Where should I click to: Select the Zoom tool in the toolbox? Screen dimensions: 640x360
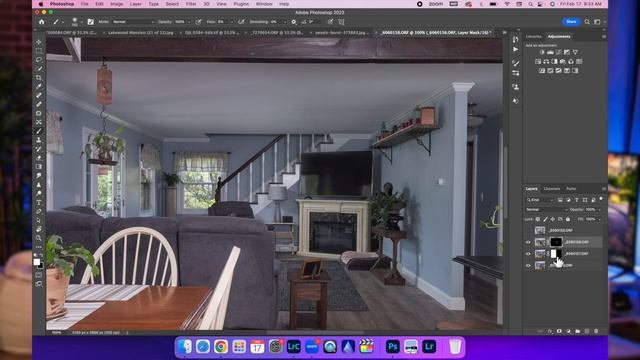click(x=39, y=238)
